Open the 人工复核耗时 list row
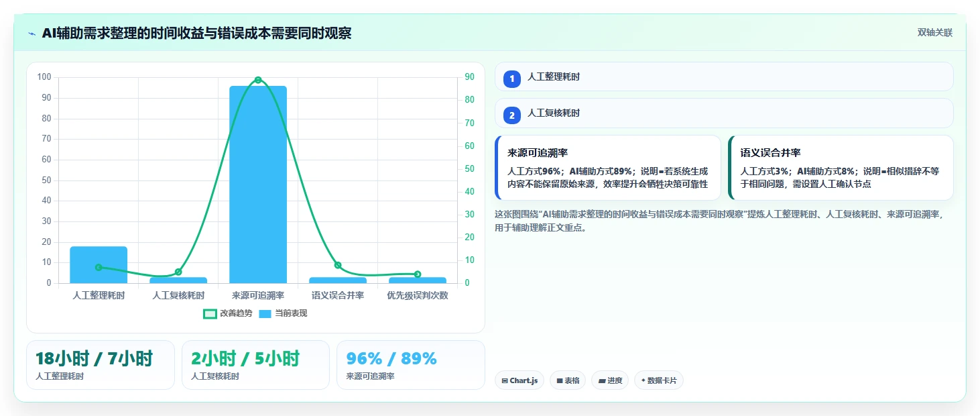 (x=724, y=113)
